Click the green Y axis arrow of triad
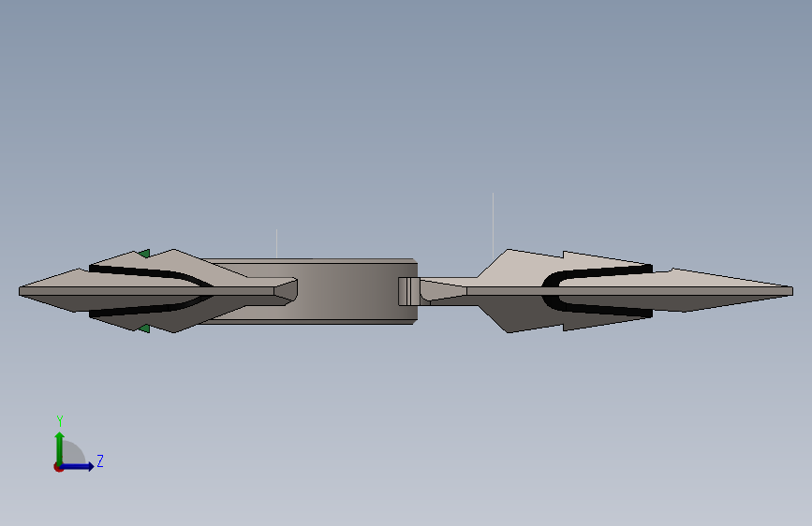Image resolution: width=812 pixels, height=526 pixels. click(60, 447)
